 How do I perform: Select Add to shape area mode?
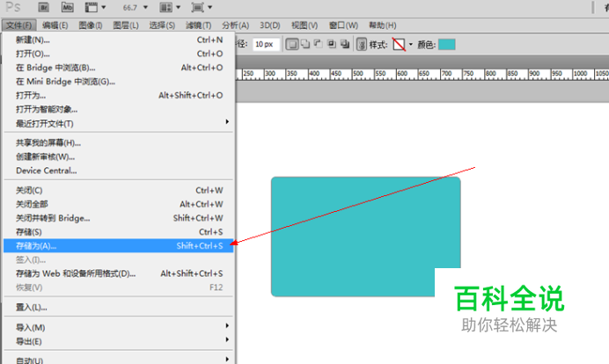(x=305, y=44)
